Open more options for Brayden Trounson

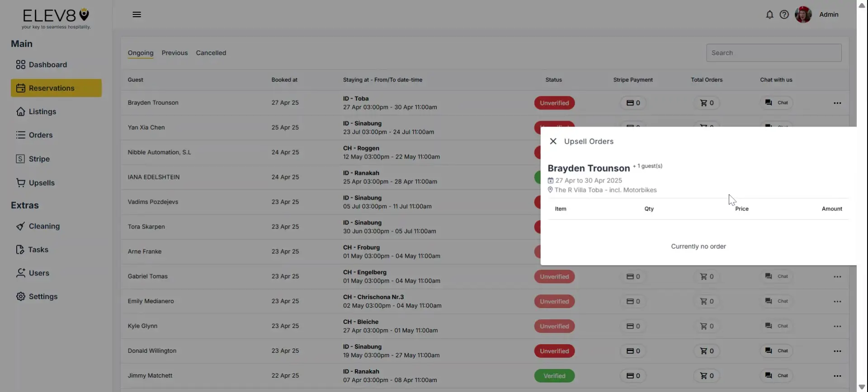[x=837, y=103]
